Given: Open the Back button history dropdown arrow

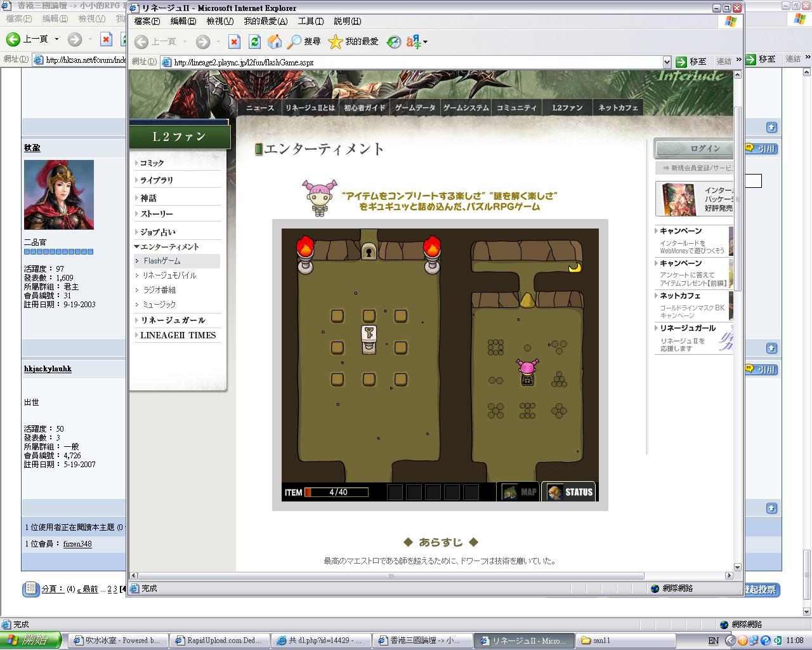Looking at the screenshot, I should click(185, 42).
